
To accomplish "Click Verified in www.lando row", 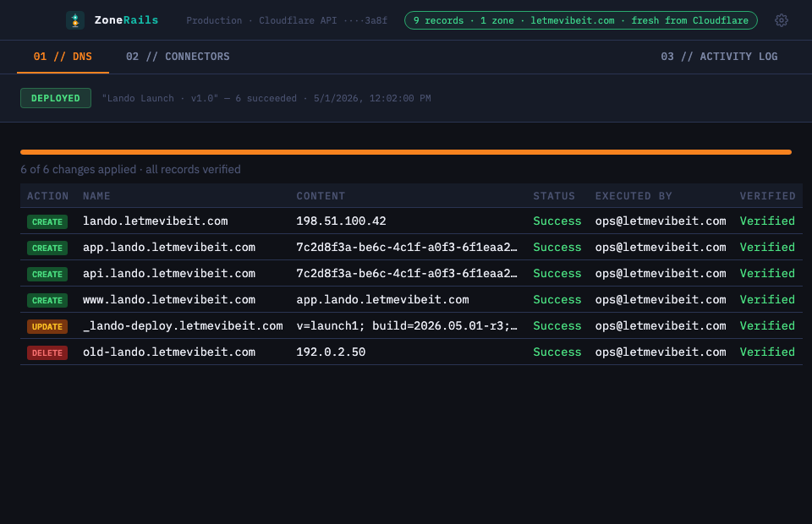I will (x=767, y=299).
